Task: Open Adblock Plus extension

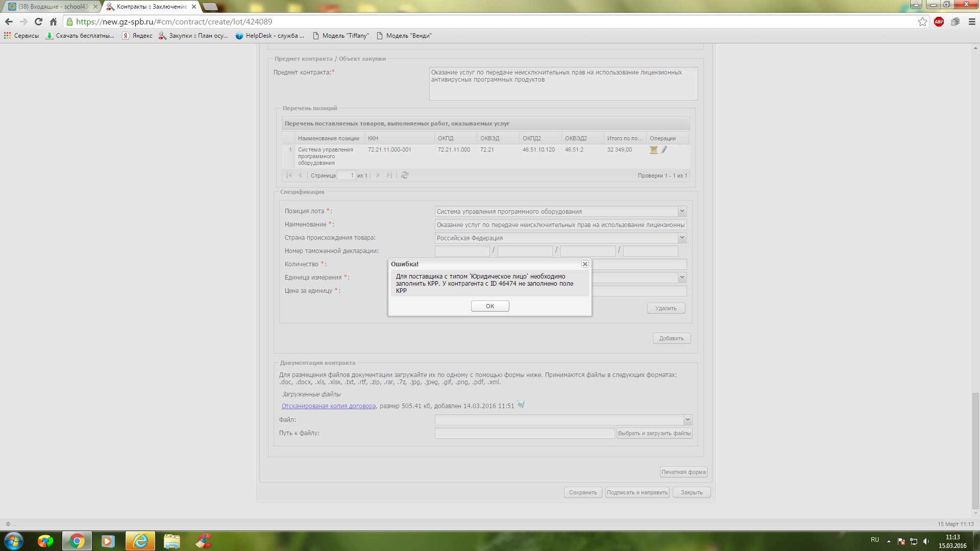Action: click(939, 21)
